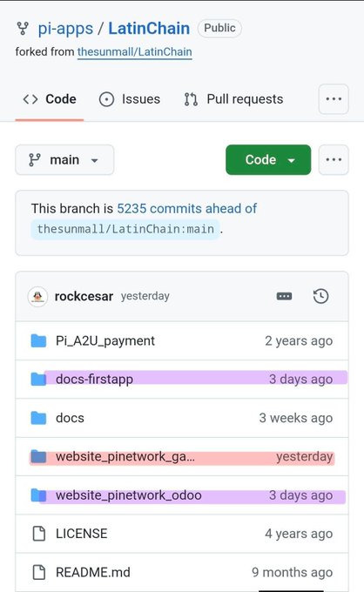
Task: Open the README.md file
Action: (93, 572)
